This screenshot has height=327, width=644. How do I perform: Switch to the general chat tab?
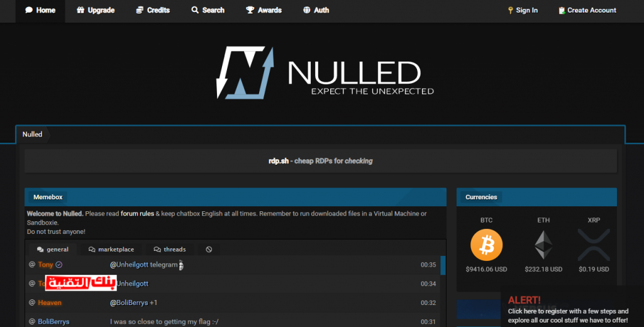point(53,250)
